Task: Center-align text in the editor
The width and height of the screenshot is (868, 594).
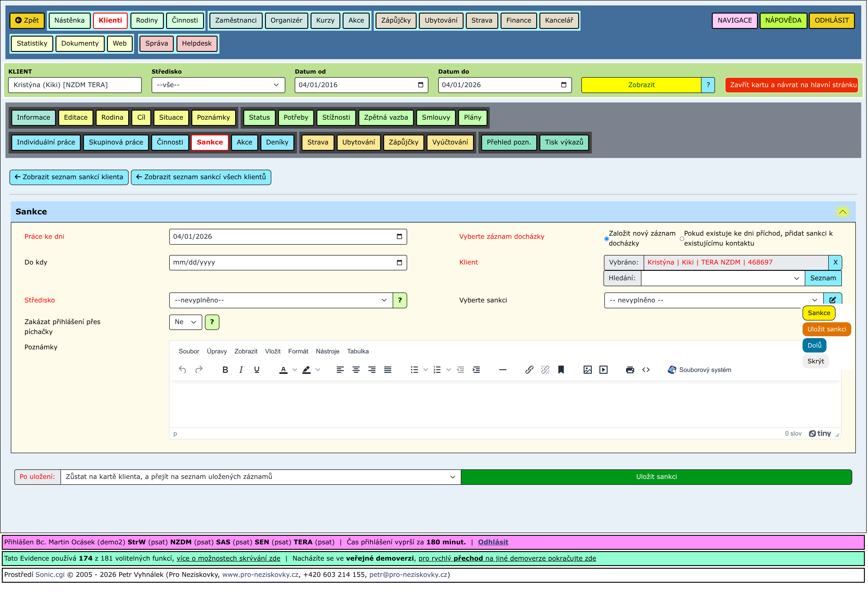Action: click(x=356, y=370)
